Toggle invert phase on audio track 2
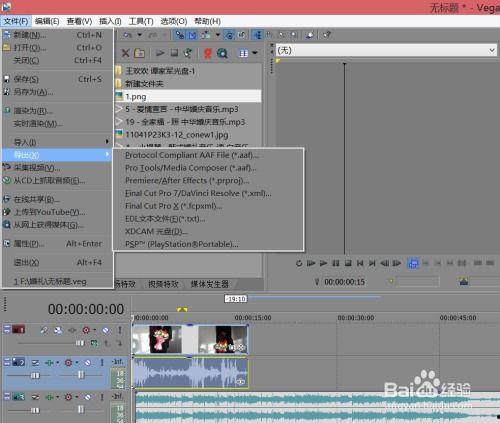This screenshot has width=500, height=423. [x=35, y=363]
